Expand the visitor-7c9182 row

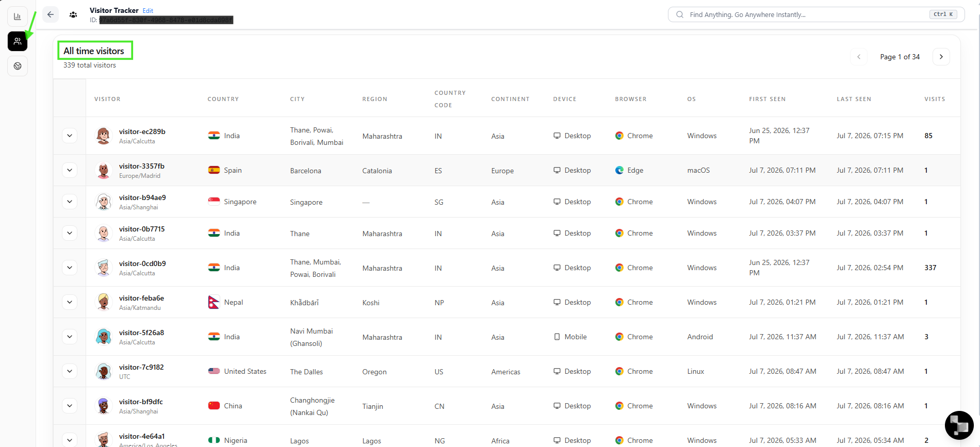pos(70,371)
